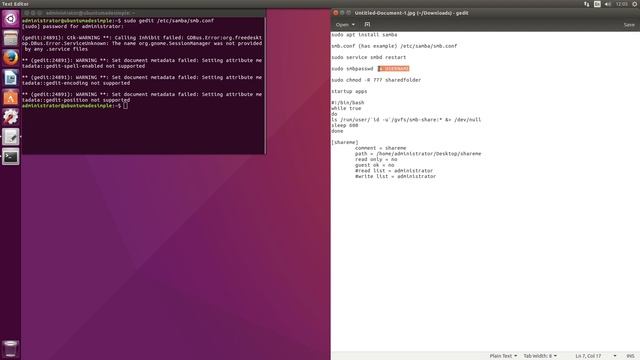Click the 'guest ok = no' line
The height and width of the screenshot is (360, 640).
pos(374,165)
